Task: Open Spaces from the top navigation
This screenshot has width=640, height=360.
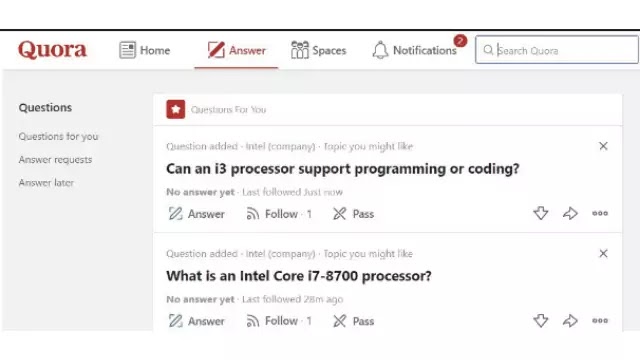Action: click(318, 50)
